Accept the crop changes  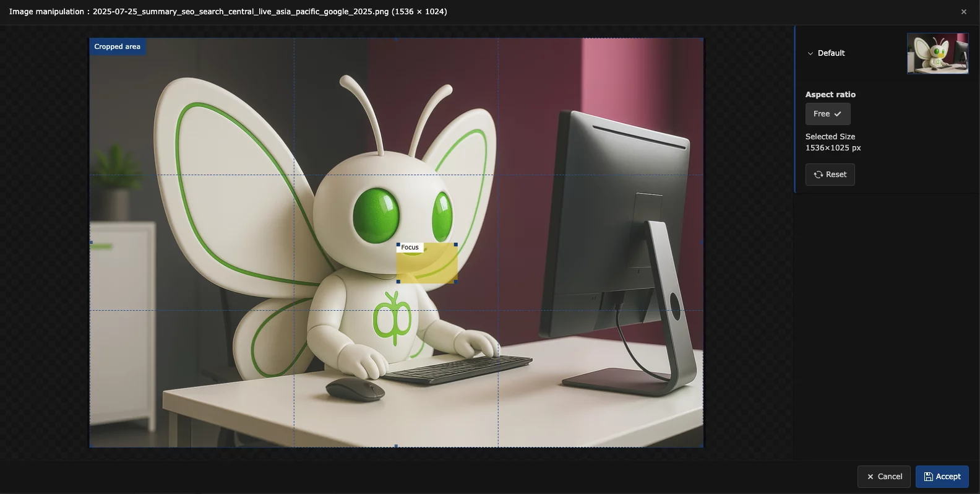[x=942, y=477]
